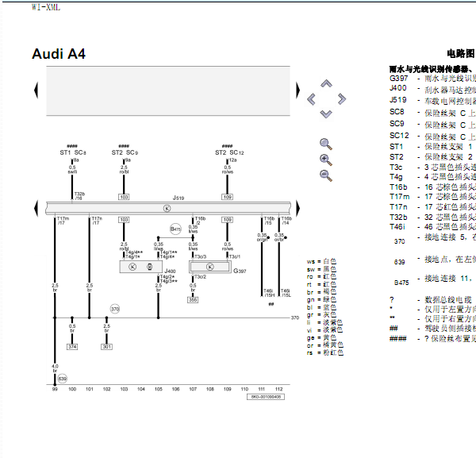Click black left triangle beside gray overview panel

pos(36,90)
